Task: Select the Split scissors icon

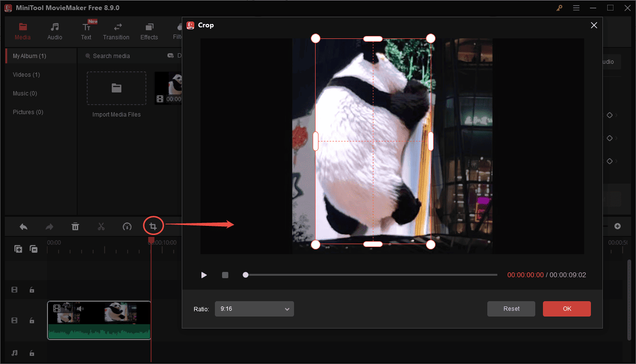Action: click(101, 227)
